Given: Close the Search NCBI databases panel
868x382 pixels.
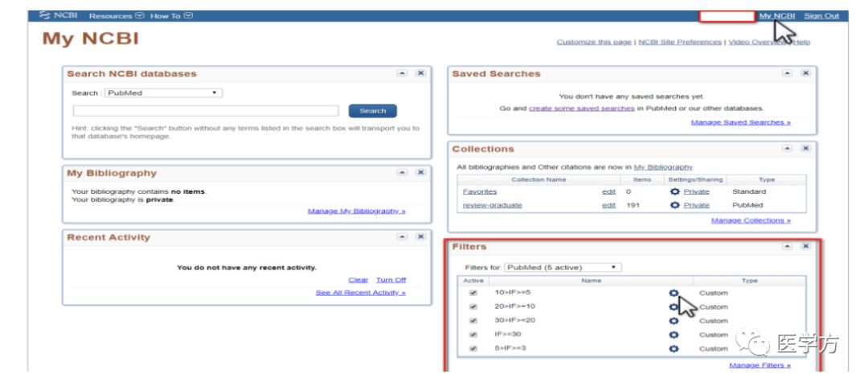Looking at the screenshot, I should point(420,73).
